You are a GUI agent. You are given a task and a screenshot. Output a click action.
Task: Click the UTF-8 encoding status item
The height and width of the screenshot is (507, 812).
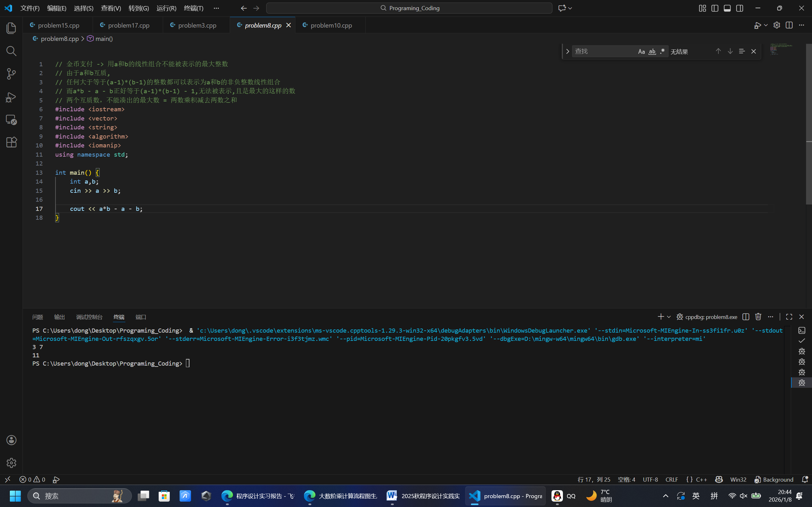pyautogui.click(x=650, y=479)
